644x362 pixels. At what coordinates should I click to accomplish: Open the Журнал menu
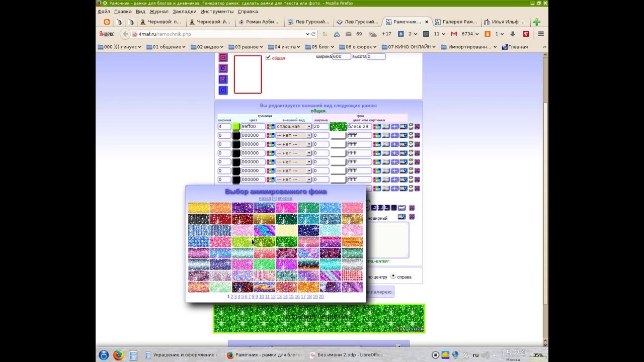[x=159, y=12]
